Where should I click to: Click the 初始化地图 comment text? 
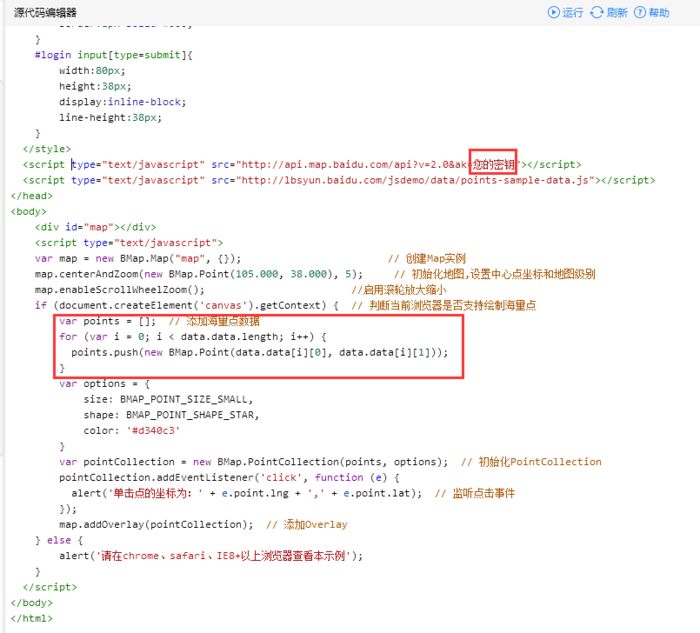tap(495, 274)
